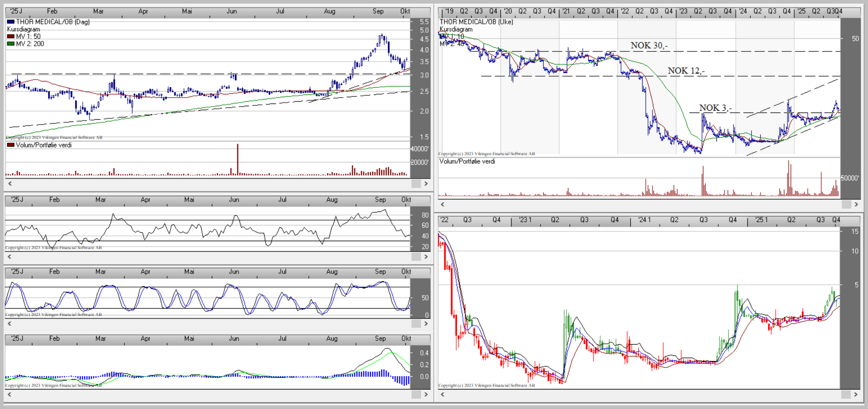868x409 pixels.
Task: Click right scroll arrow under weekly volume chart
Action: coord(856,204)
